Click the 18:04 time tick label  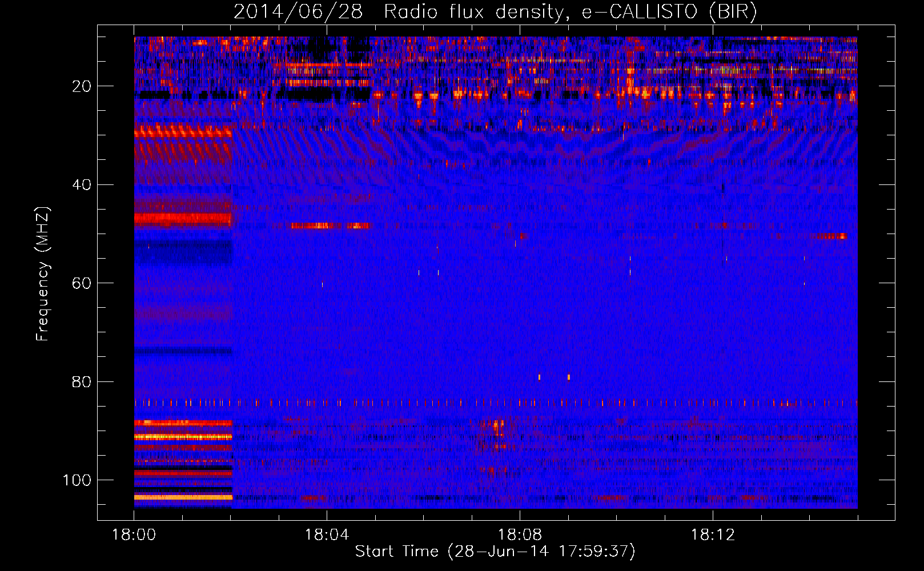coord(327,535)
